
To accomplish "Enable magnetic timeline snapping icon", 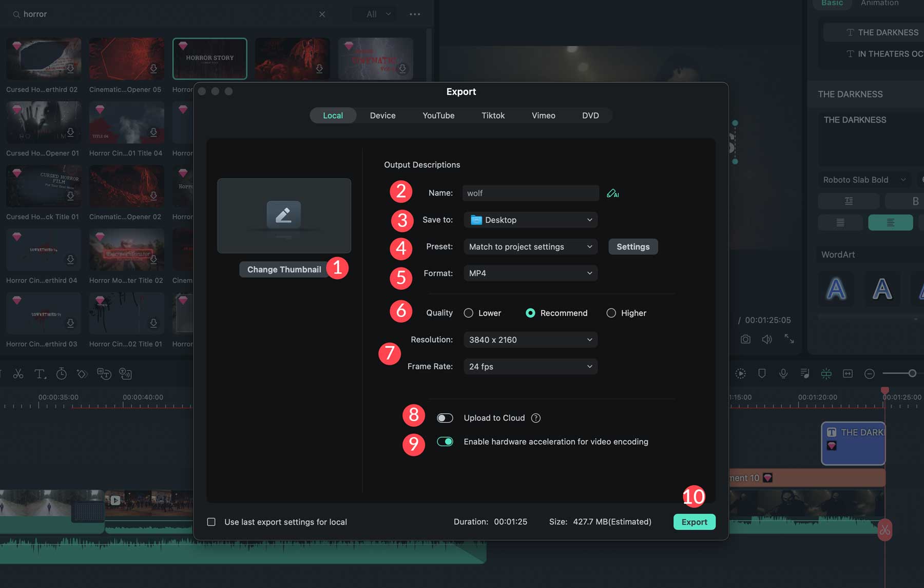I will tap(826, 374).
